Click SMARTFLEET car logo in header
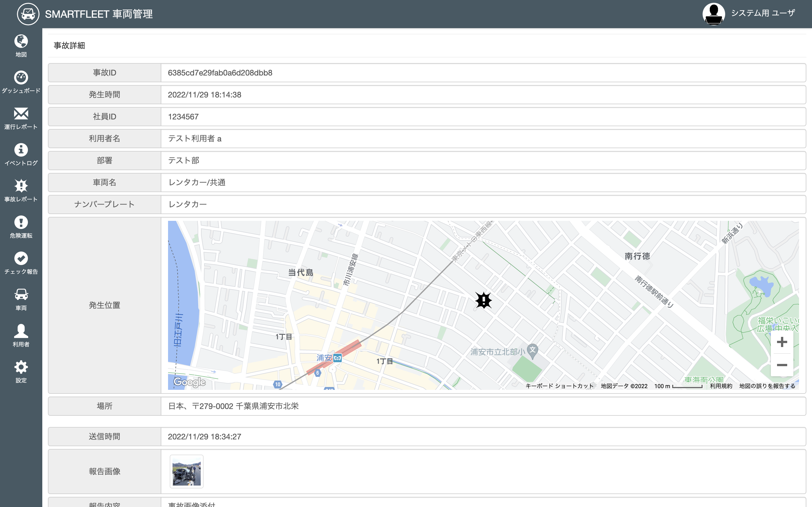The width and height of the screenshot is (812, 507). tap(28, 14)
